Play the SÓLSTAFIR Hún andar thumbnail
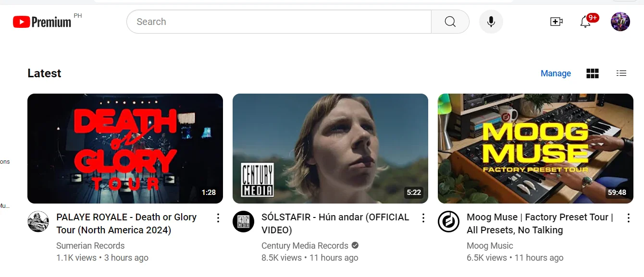644x277 pixels. click(x=330, y=148)
